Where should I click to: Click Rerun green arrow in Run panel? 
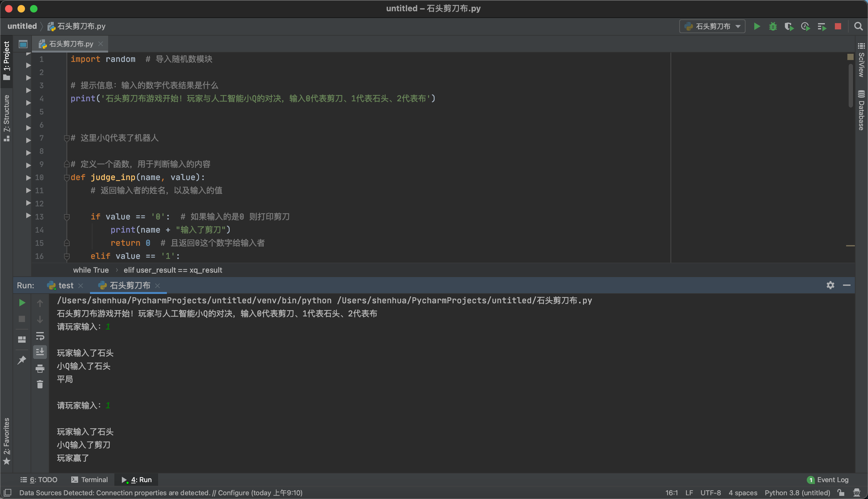[22, 303]
